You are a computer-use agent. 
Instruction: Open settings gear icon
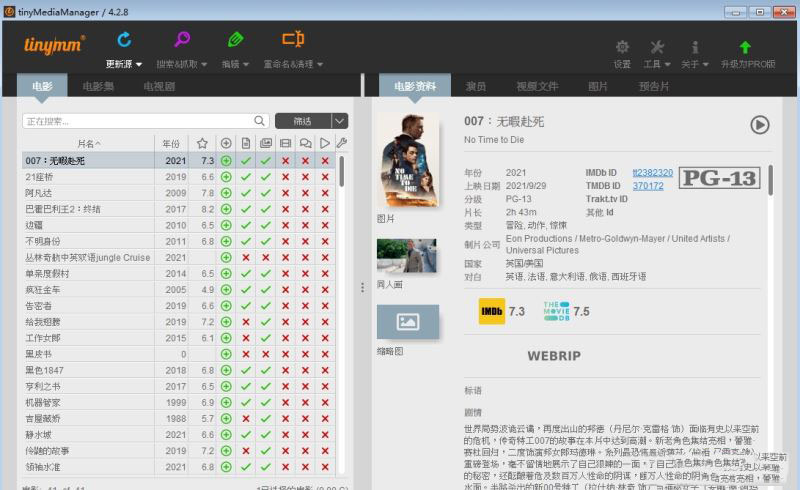(x=622, y=47)
